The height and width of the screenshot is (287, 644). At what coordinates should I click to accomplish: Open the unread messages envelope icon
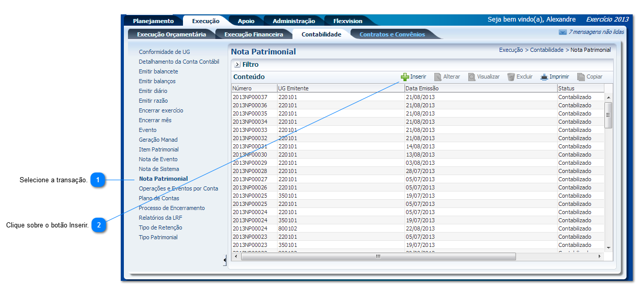[x=562, y=32]
